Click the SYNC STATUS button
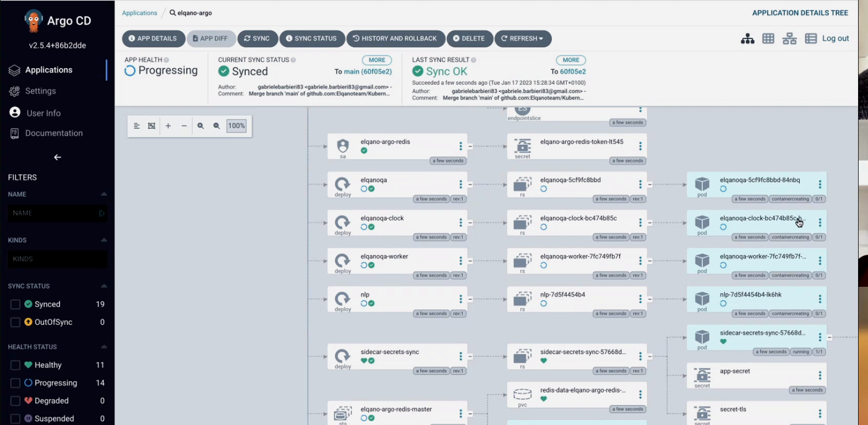 [312, 39]
